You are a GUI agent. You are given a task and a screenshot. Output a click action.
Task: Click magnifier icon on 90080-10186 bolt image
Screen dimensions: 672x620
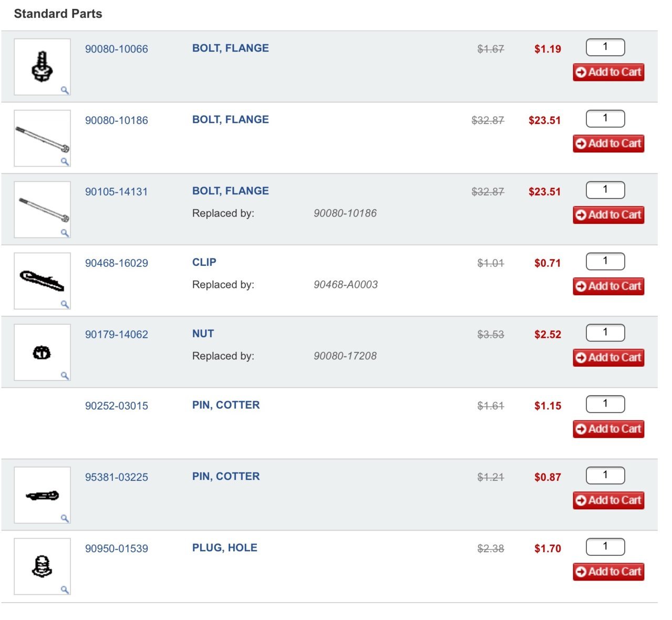pyautogui.click(x=65, y=162)
